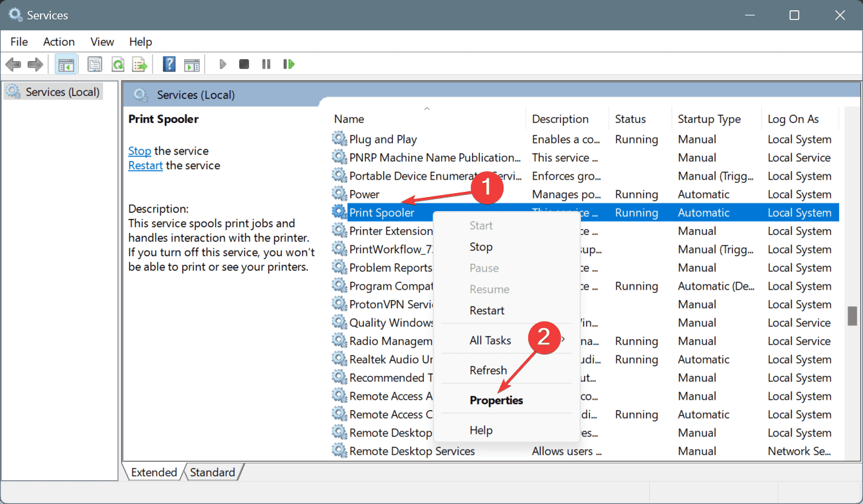The width and height of the screenshot is (863, 504).
Task: Click the gear icon beside ProtonVPN Service
Action: 339,304
